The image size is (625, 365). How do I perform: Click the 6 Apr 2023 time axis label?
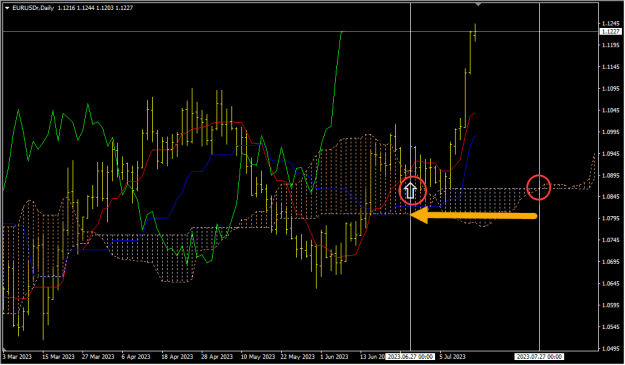click(x=136, y=356)
